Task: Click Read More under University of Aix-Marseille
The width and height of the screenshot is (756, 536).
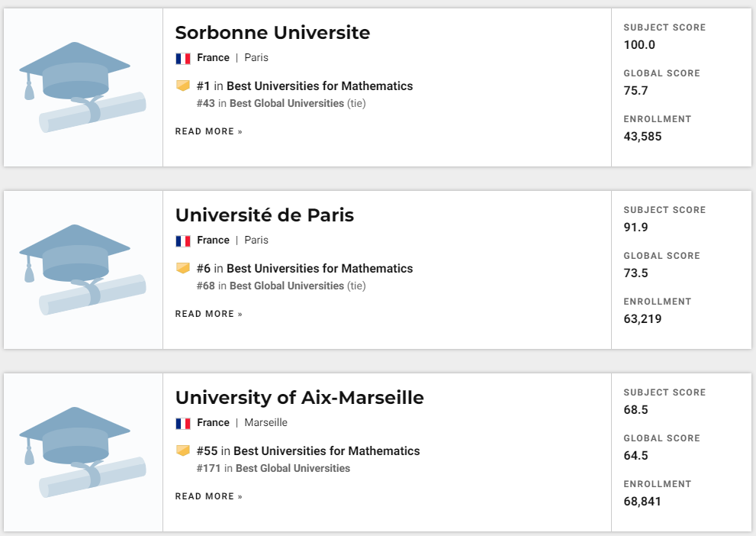Action: 209,496
